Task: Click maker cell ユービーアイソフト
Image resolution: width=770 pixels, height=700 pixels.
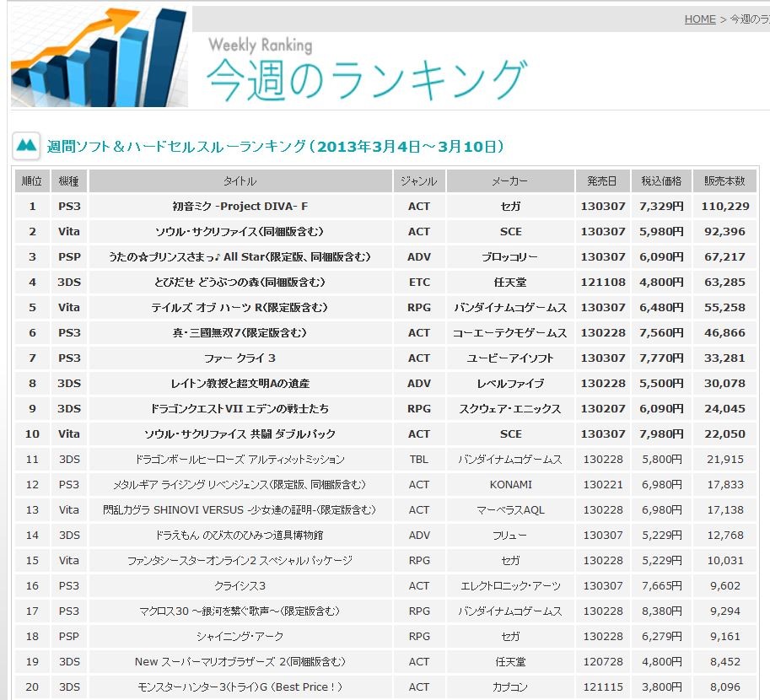Action: [510, 358]
